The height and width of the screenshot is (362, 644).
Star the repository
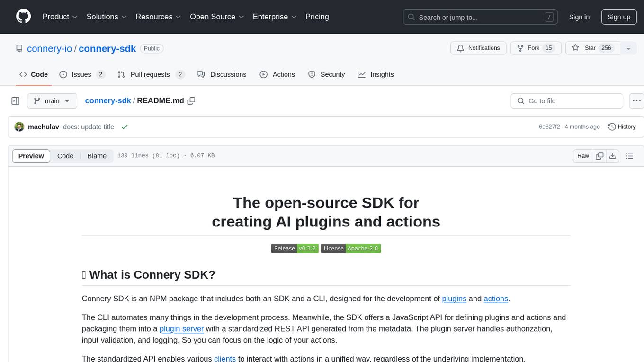[x=592, y=48]
